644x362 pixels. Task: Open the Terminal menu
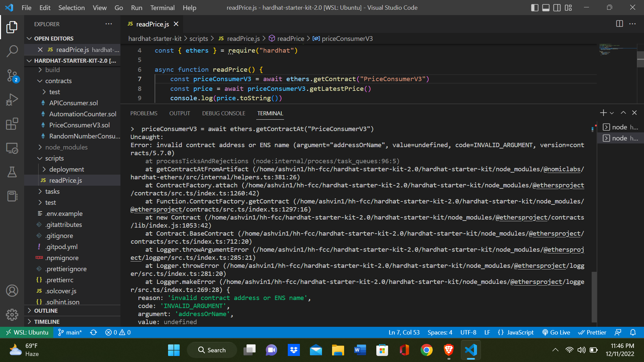162,7
